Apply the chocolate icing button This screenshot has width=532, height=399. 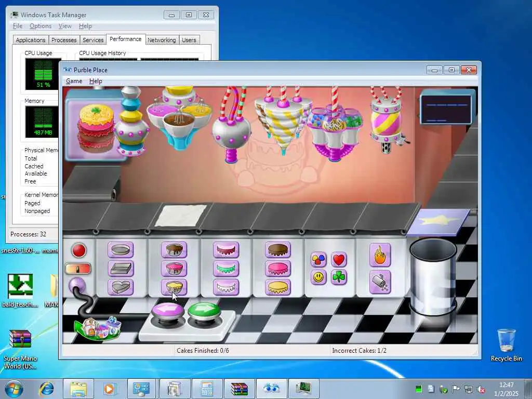(x=278, y=250)
